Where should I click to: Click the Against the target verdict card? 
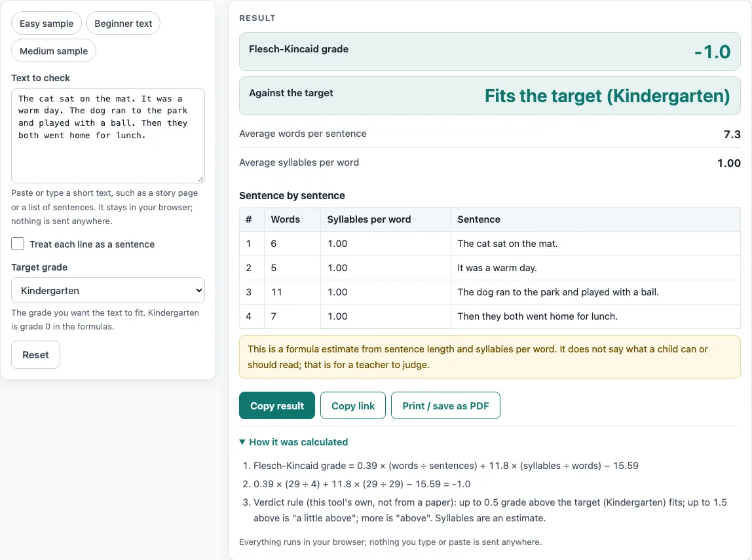pos(490,96)
